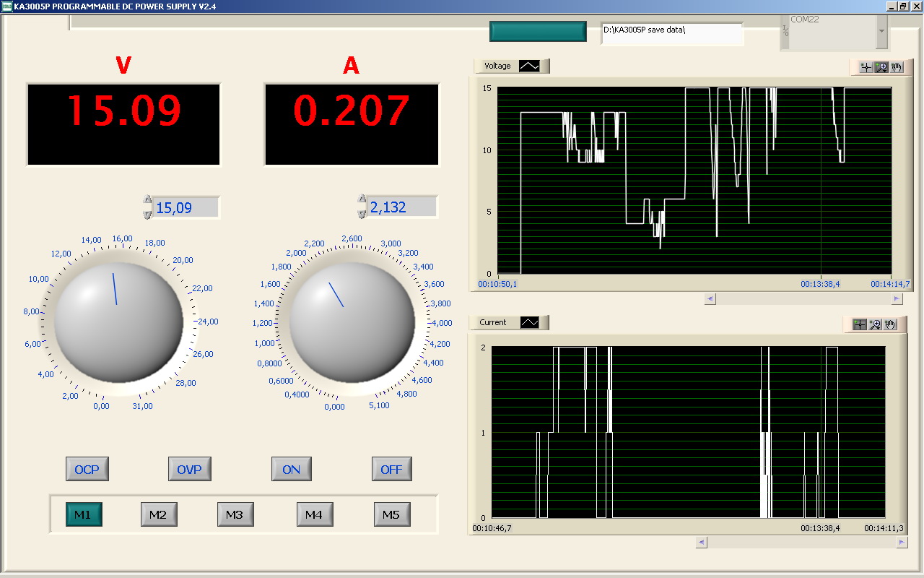The image size is (924, 578).
Task: Click the save data path field
Action: (x=671, y=33)
